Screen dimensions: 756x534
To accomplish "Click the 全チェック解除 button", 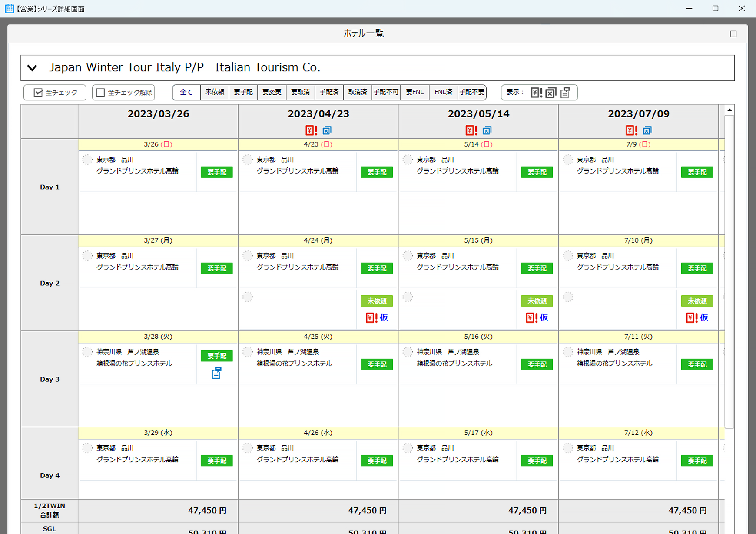I will coord(123,93).
